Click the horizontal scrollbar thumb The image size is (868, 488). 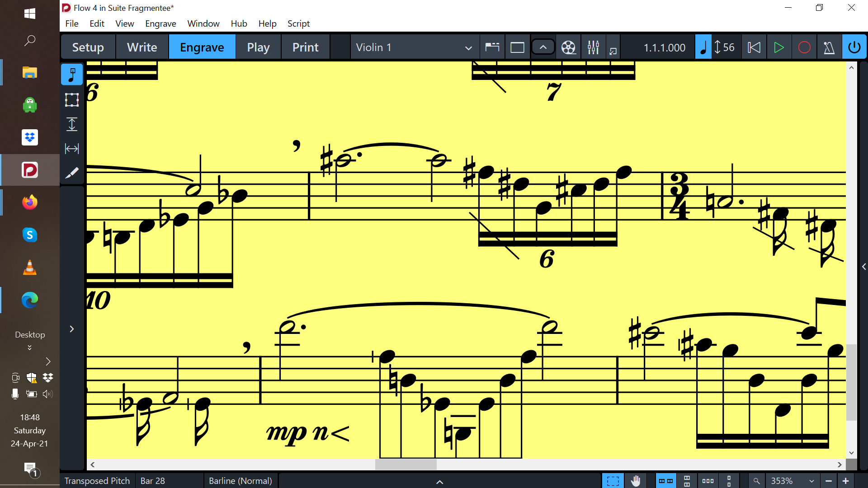pos(406,465)
